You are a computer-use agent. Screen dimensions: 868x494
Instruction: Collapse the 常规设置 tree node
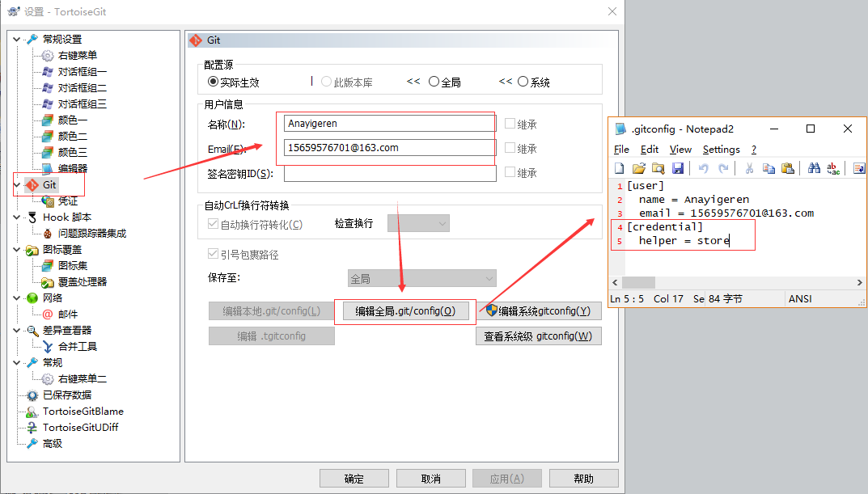click(x=17, y=40)
